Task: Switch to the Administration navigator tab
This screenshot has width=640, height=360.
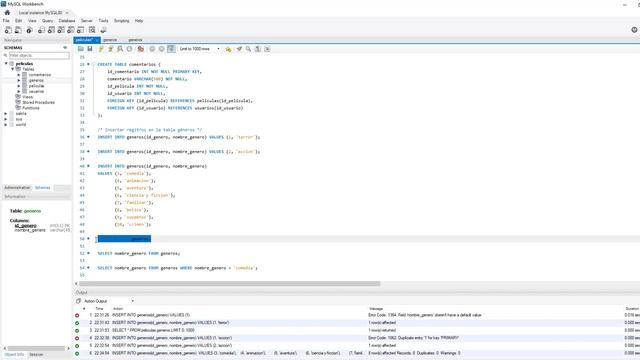Action: (x=17, y=188)
